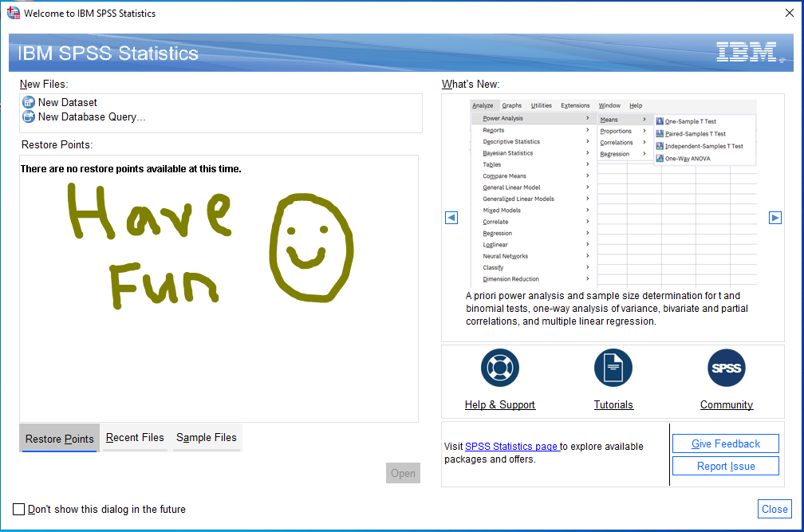Open the Help & Support link text
Image resolution: width=804 pixels, height=532 pixels.
500,405
